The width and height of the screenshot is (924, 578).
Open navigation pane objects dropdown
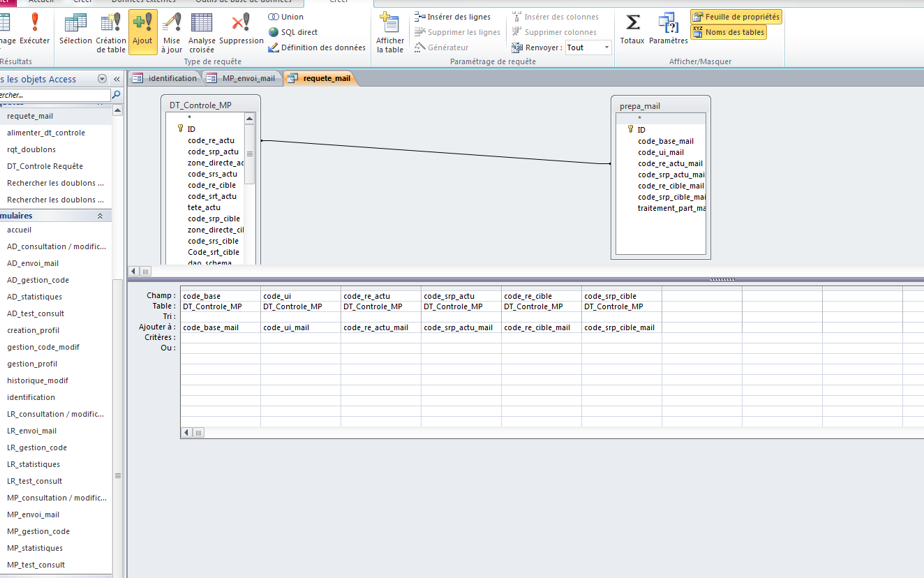pyautogui.click(x=103, y=79)
